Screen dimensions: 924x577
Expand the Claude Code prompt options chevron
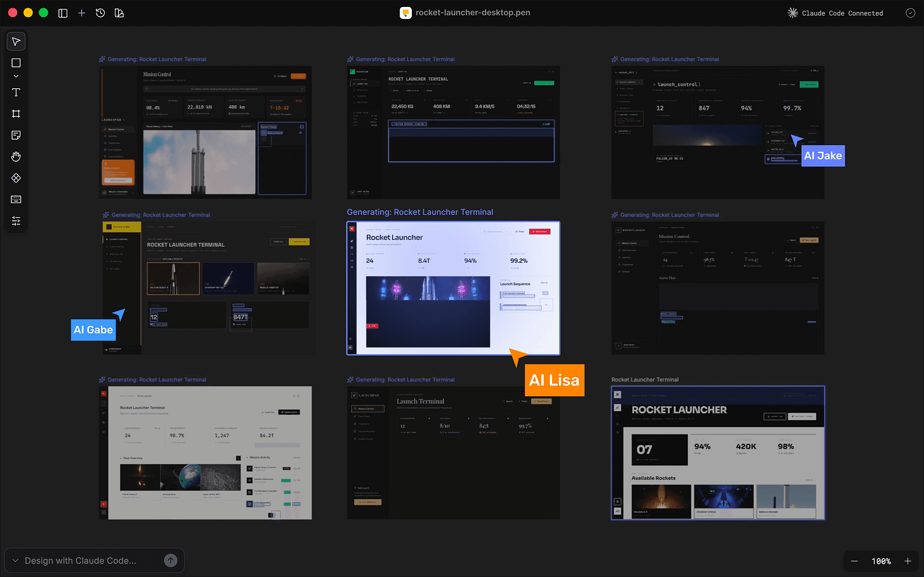click(15, 560)
